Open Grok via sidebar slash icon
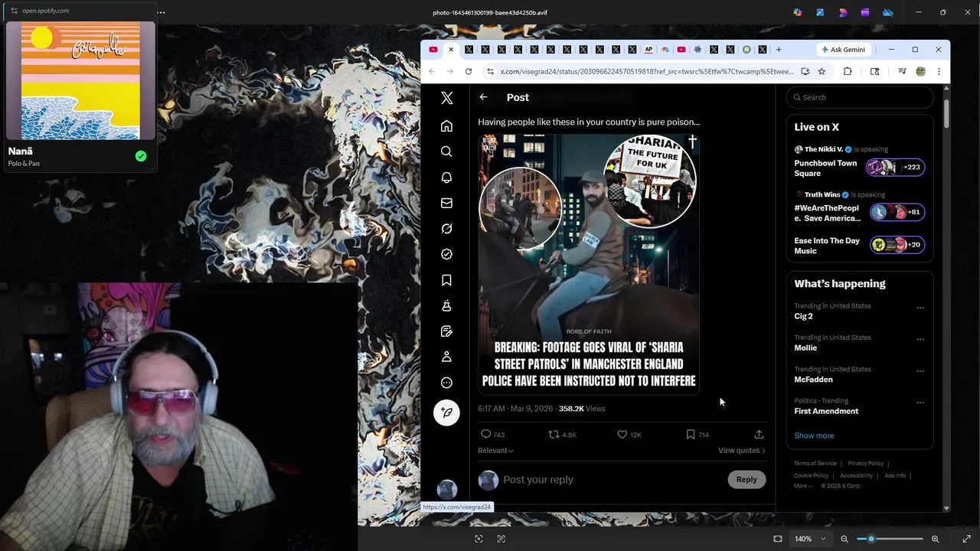The height and width of the screenshot is (551, 980). [446, 229]
